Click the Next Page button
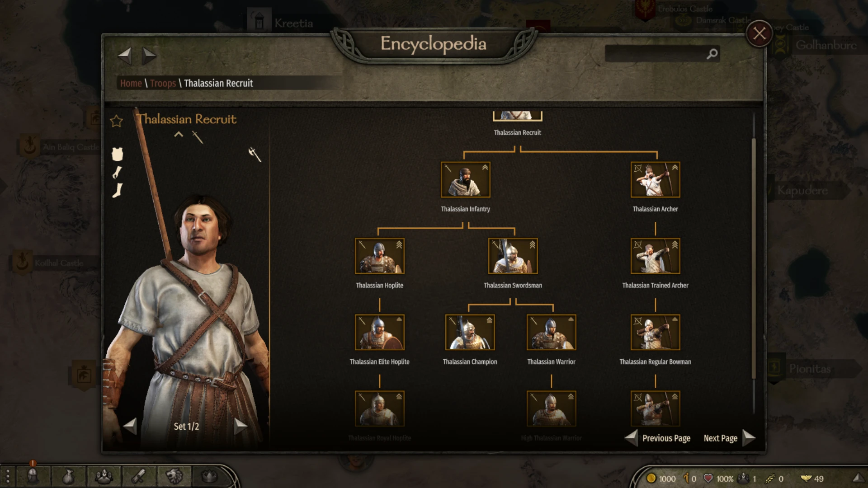The height and width of the screenshot is (488, 868). [x=729, y=438]
